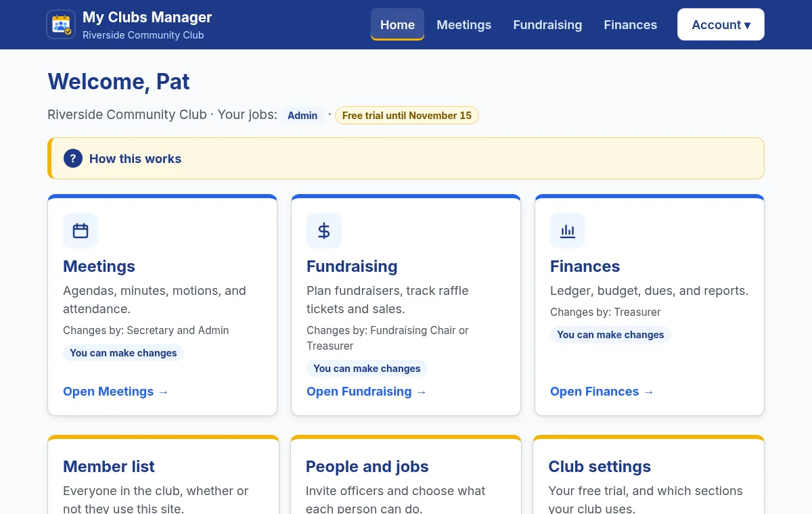
Task: Click Riverside Community Club subtitle in header
Action: coord(143,35)
